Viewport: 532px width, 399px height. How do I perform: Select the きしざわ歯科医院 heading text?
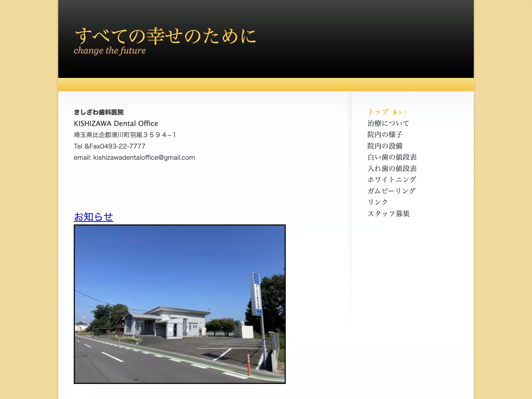point(99,112)
